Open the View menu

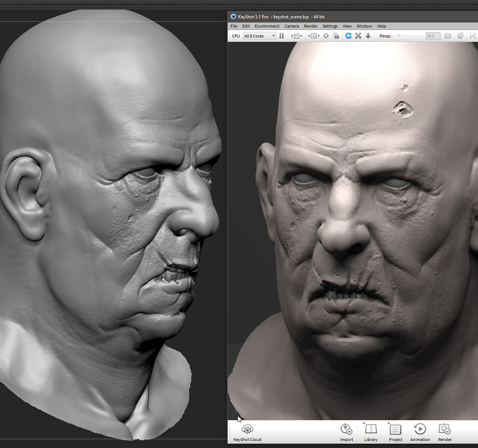[x=347, y=26]
